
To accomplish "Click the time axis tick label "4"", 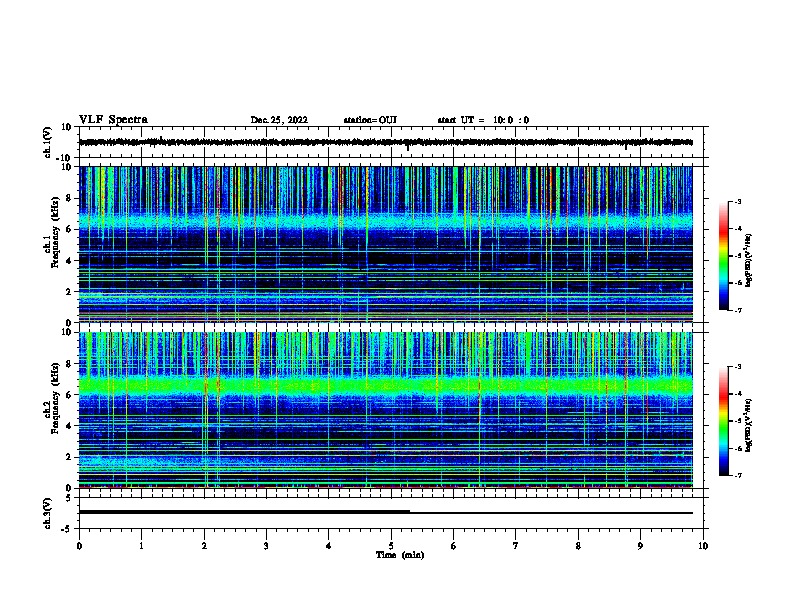I will point(329,546).
